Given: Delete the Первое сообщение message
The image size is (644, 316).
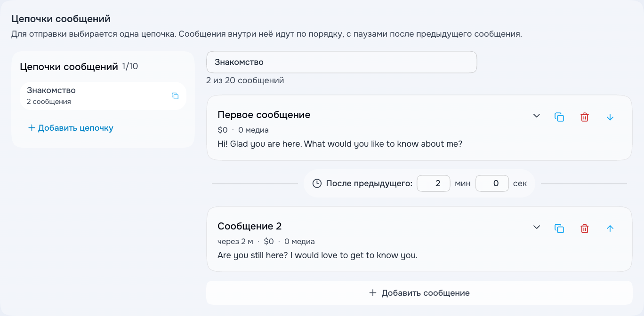Looking at the screenshot, I should coord(585,117).
